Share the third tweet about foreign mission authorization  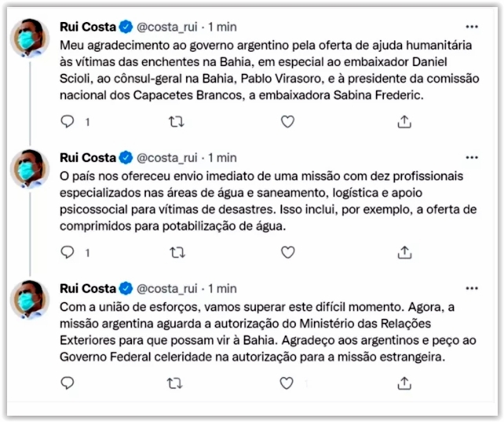[404, 383]
